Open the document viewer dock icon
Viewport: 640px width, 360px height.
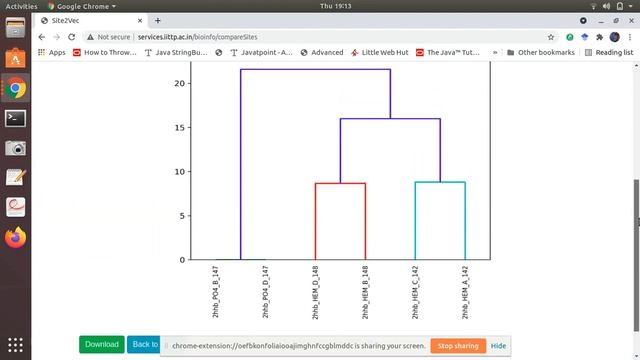(x=16, y=207)
